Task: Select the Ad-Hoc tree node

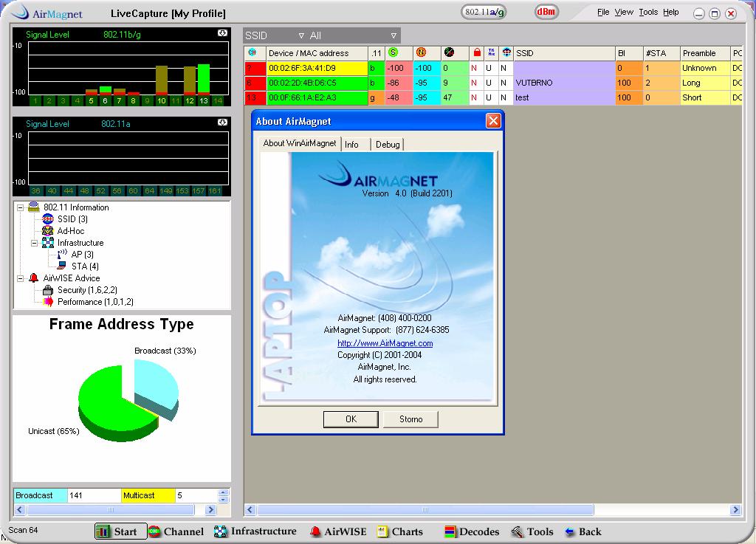Action: (70, 231)
